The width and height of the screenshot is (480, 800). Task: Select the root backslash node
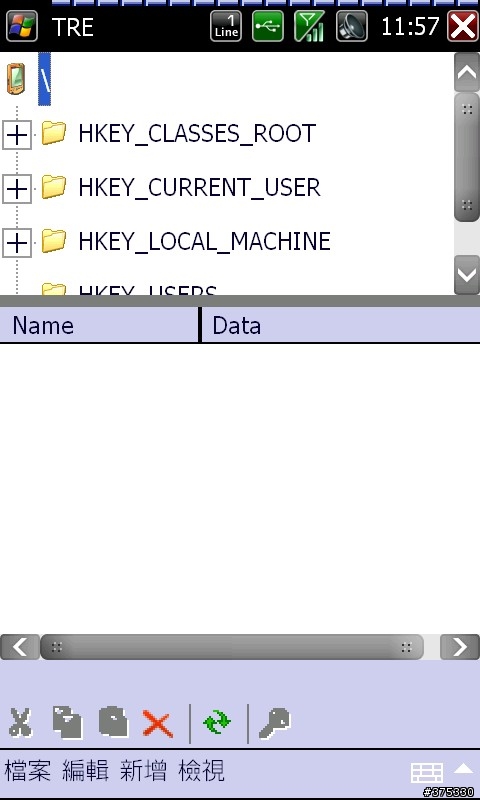point(45,79)
